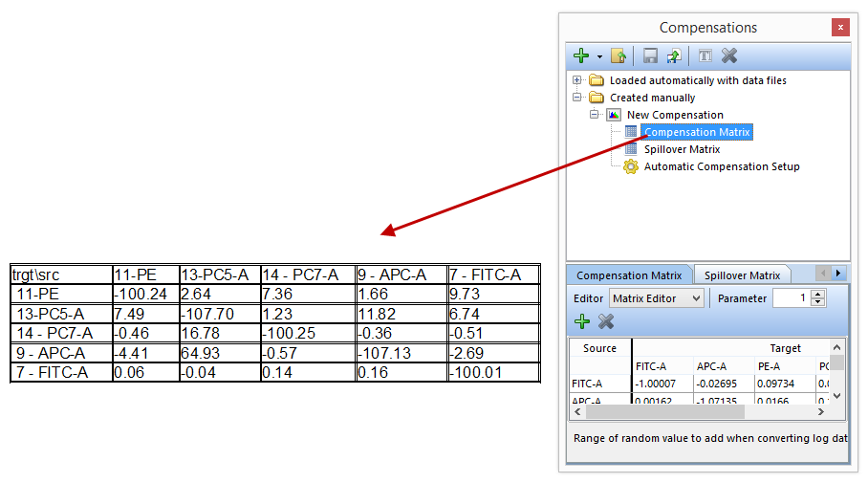The height and width of the screenshot is (483, 868).
Task: Click the gray X remove icon below Editor
Action: 606,321
